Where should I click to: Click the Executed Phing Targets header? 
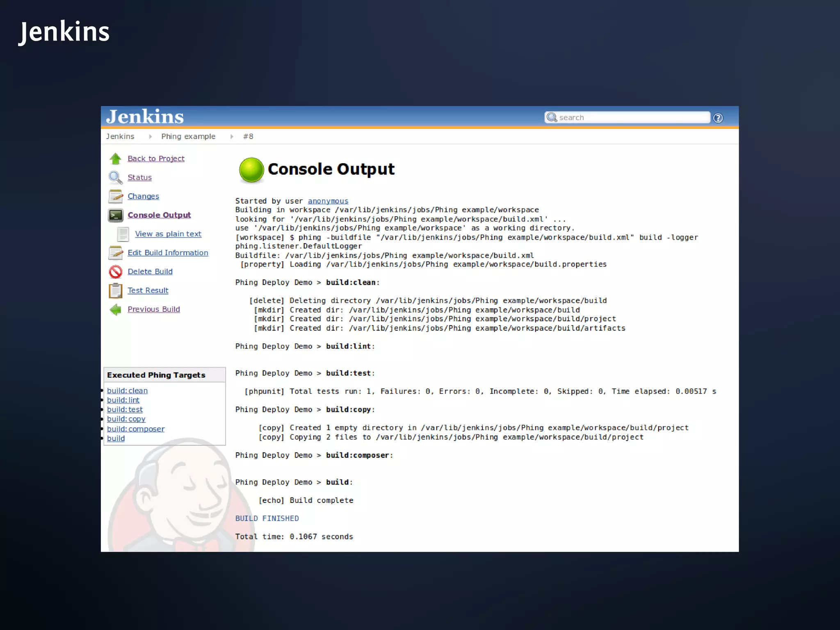coord(164,375)
